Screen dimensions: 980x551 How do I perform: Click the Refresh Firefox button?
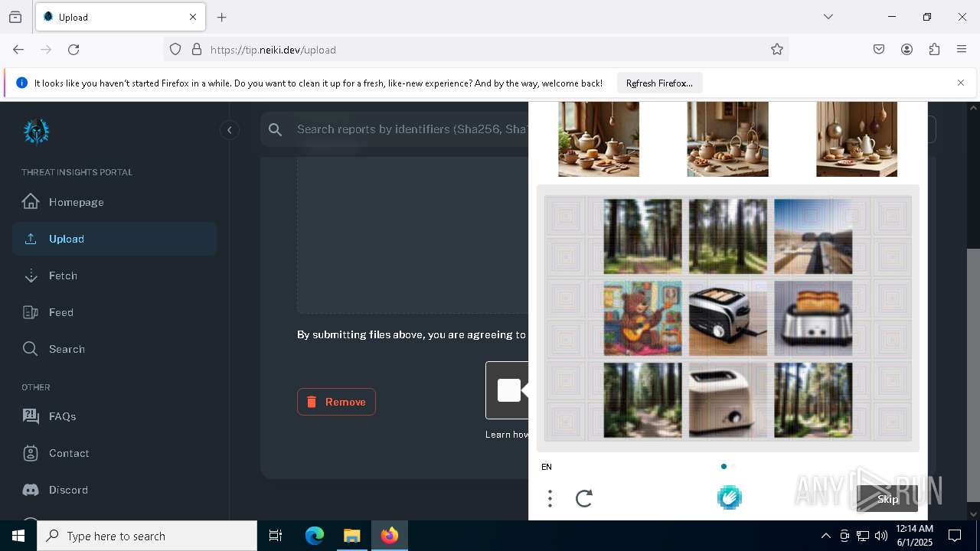click(659, 83)
